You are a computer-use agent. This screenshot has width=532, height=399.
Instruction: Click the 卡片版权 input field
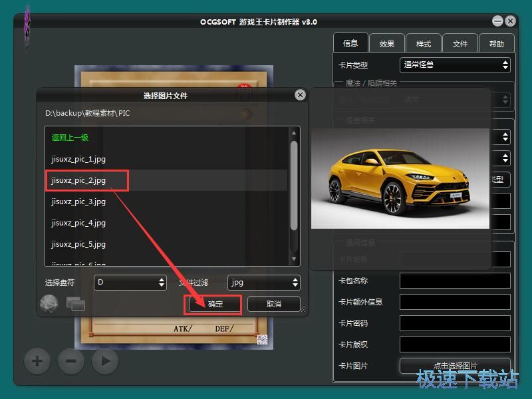[x=455, y=344]
